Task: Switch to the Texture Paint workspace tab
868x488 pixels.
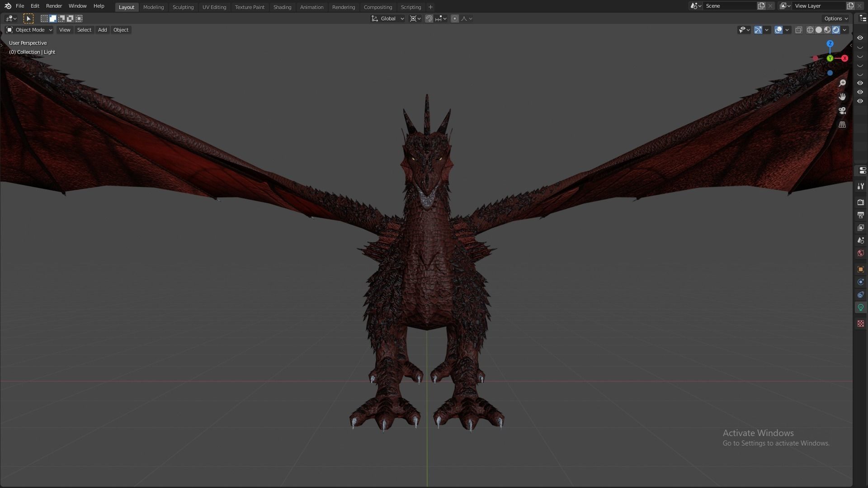Action: [x=250, y=7]
